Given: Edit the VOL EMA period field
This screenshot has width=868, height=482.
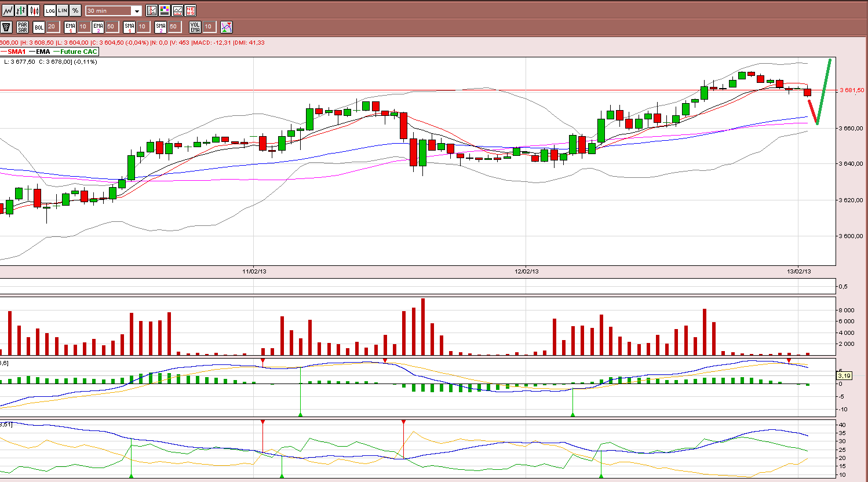Looking at the screenshot, I should [209, 27].
